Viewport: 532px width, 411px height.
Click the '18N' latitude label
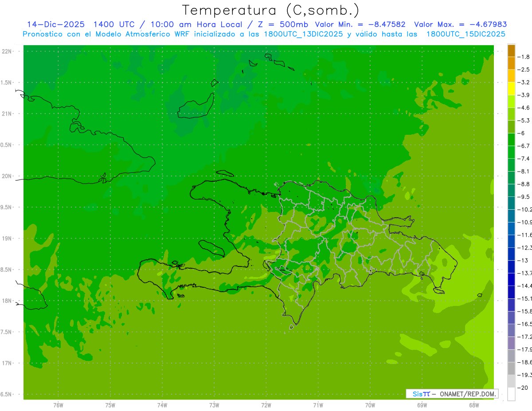coord(7,301)
